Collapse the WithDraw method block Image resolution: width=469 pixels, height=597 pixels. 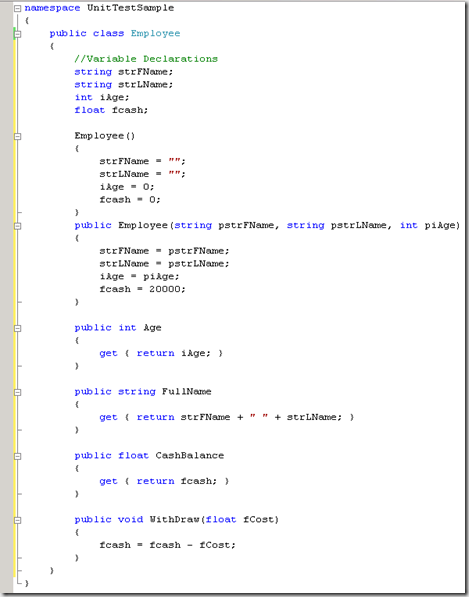pyautogui.click(x=17, y=520)
